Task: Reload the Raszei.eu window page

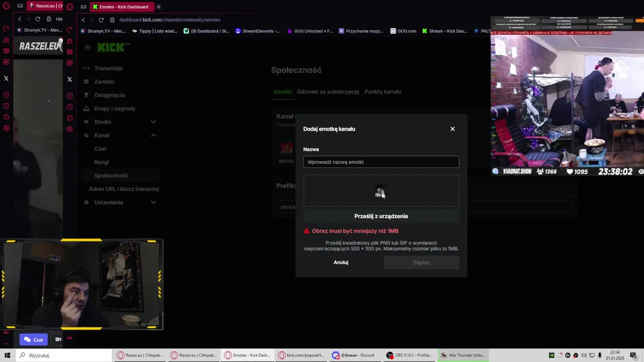Action: click(x=37, y=19)
